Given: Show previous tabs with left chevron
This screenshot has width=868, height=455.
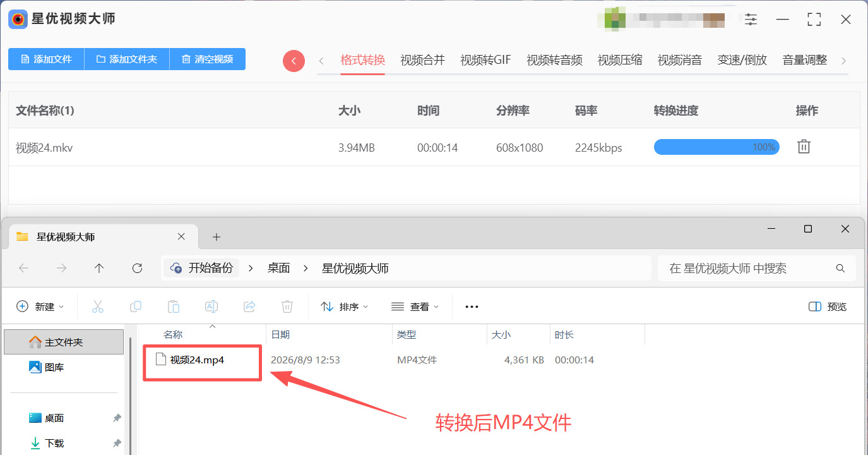Looking at the screenshot, I should click(x=321, y=61).
